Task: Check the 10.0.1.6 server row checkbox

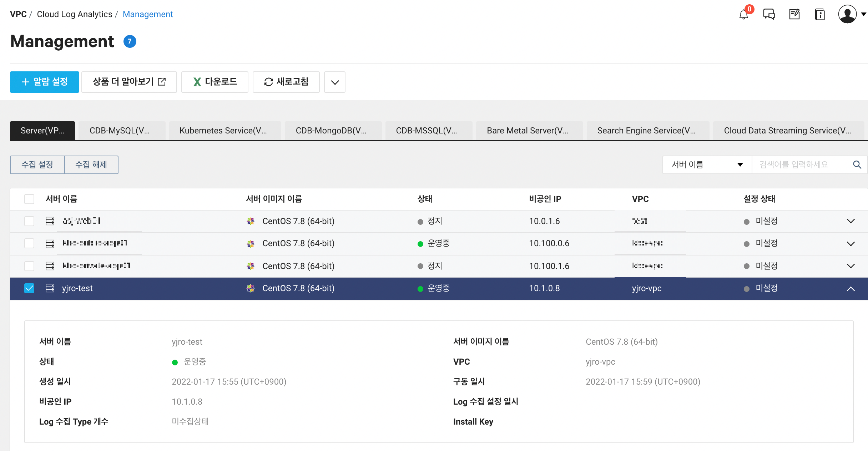Action: (x=29, y=221)
